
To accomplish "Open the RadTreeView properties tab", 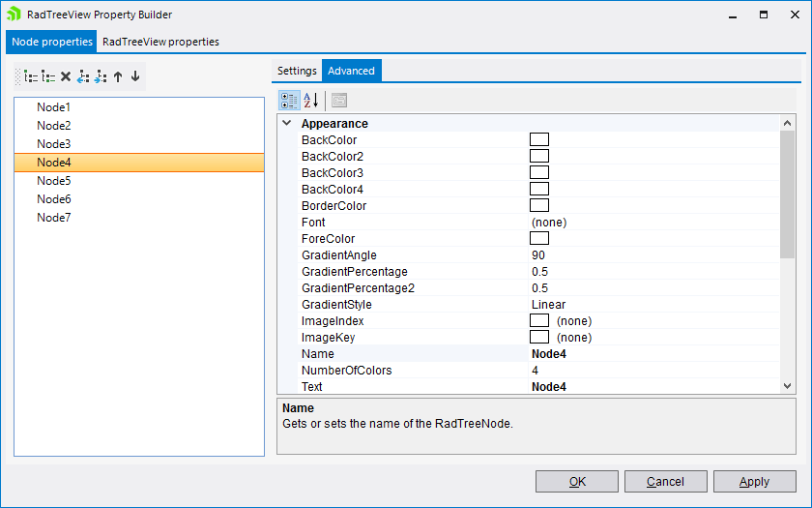I will (160, 42).
